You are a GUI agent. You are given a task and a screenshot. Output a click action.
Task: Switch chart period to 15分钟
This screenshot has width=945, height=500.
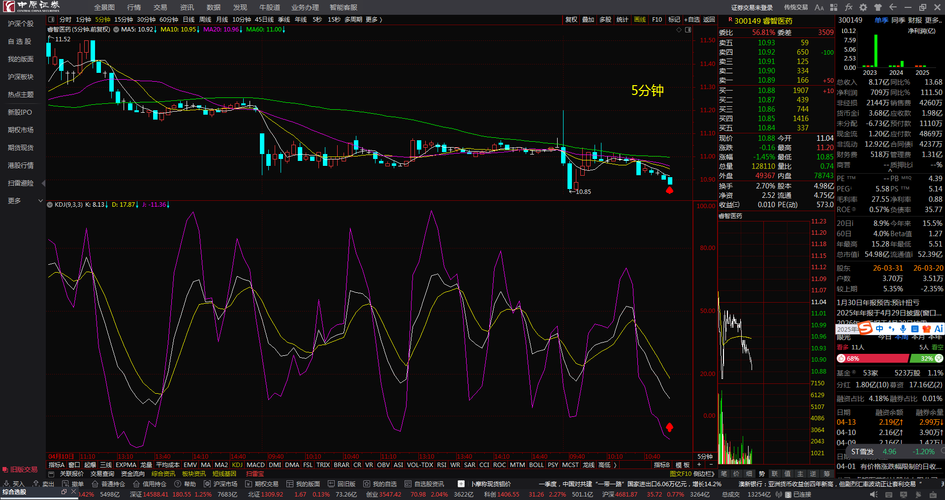pos(123,19)
